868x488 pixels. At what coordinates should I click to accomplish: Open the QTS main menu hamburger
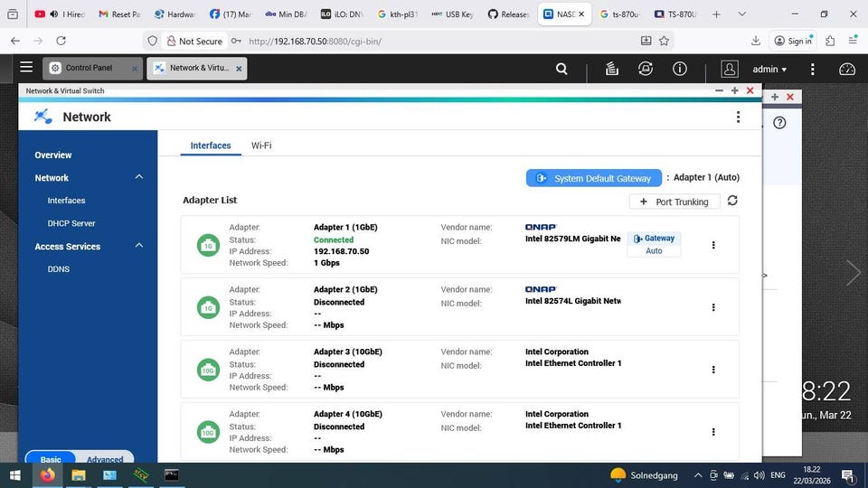pos(26,68)
